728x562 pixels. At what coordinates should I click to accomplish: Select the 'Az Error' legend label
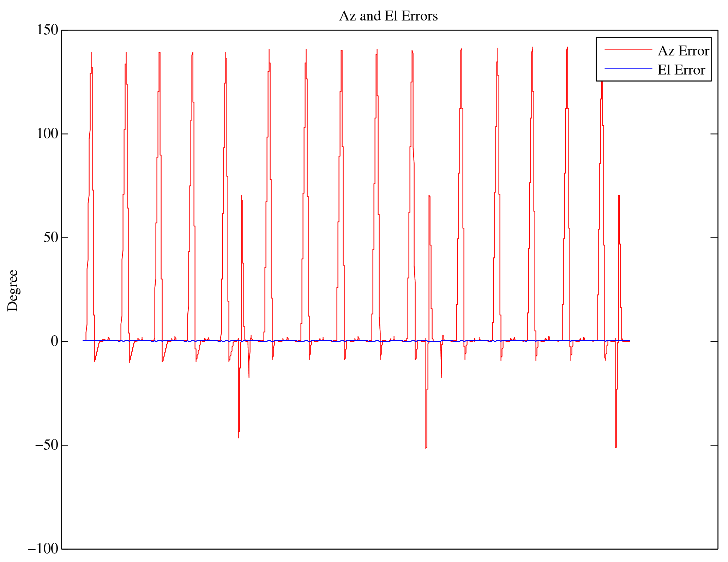click(x=684, y=51)
